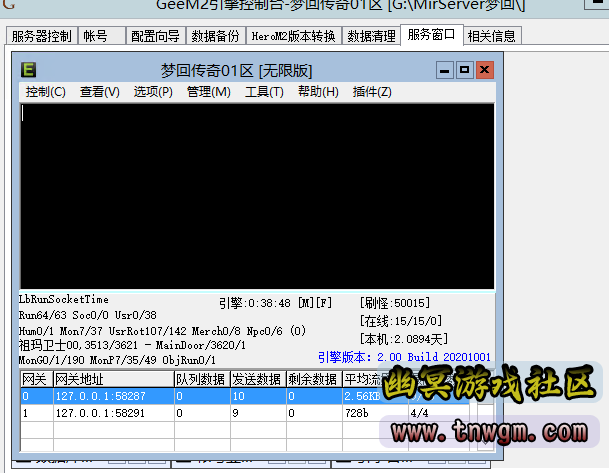
Task: Switch to the 服务器控制 tab
Action: point(42,36)
